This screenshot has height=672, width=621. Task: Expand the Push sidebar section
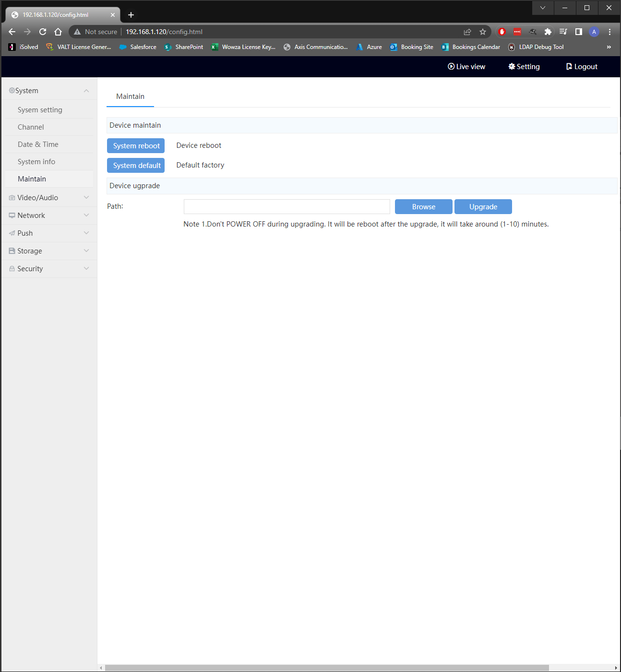49,233
